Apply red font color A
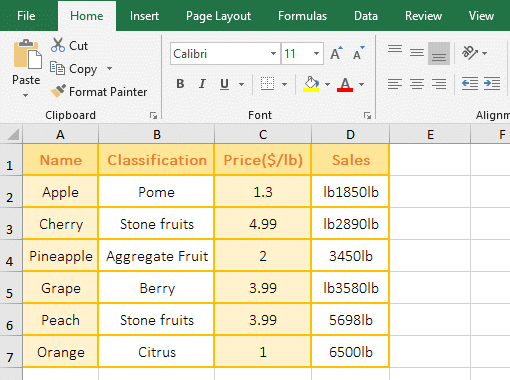510x380 pixels. [345, 84]
